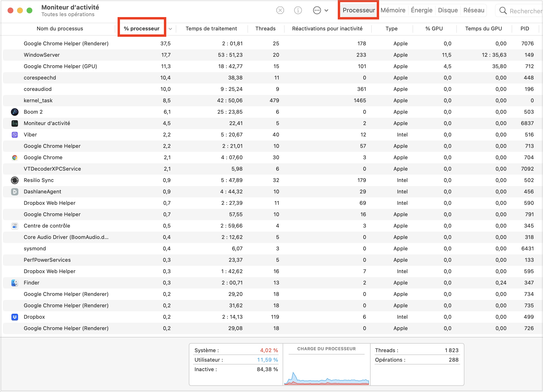Select the sysmond process row
The width and height of the screenshot is (543, 392).
click(272, 249)
